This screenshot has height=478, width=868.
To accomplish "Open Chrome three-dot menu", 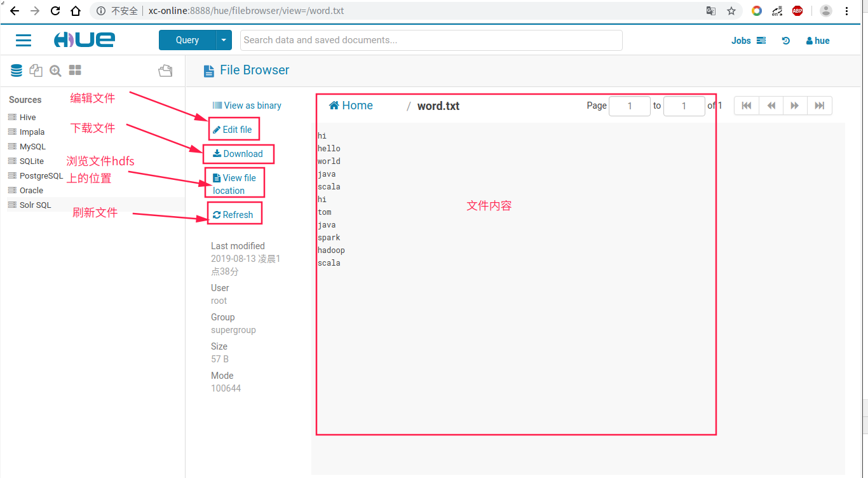I will [848, 11].
